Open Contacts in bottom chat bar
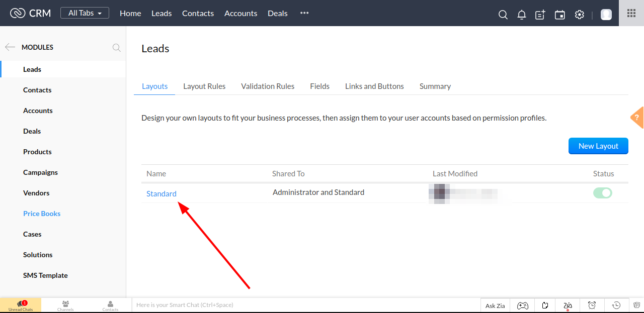644x313 pixels. (110, 305)
